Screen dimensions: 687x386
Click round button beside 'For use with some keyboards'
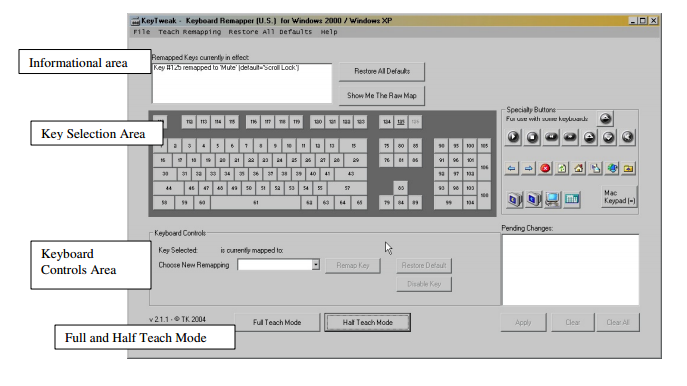coord(606,118)
